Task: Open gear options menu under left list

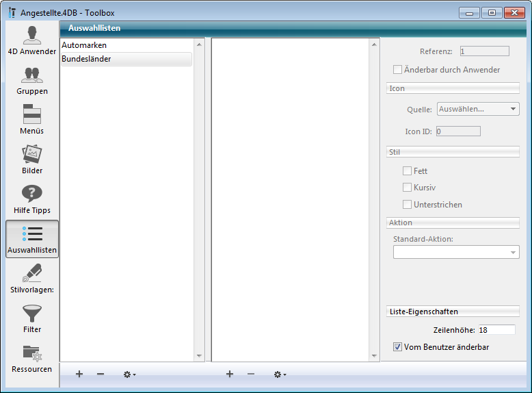Action: click(x=129, y=375)
